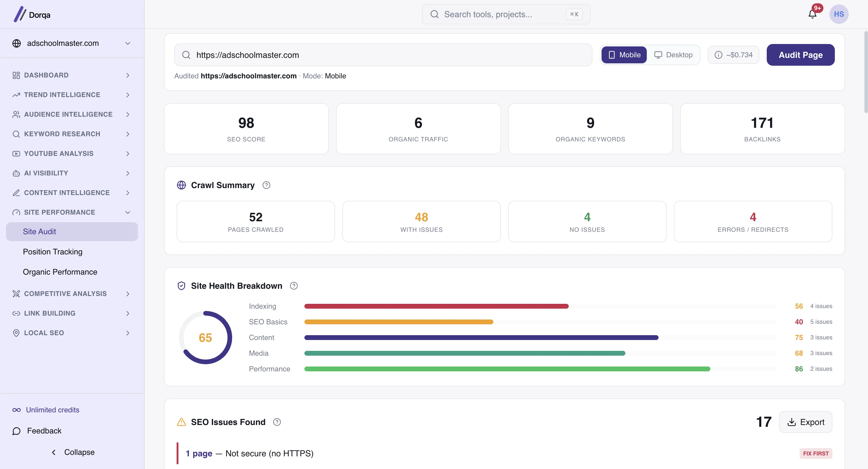Click the Audit Page button
The width and height of the screenshot is (868, 469).
tap(800, 55)
